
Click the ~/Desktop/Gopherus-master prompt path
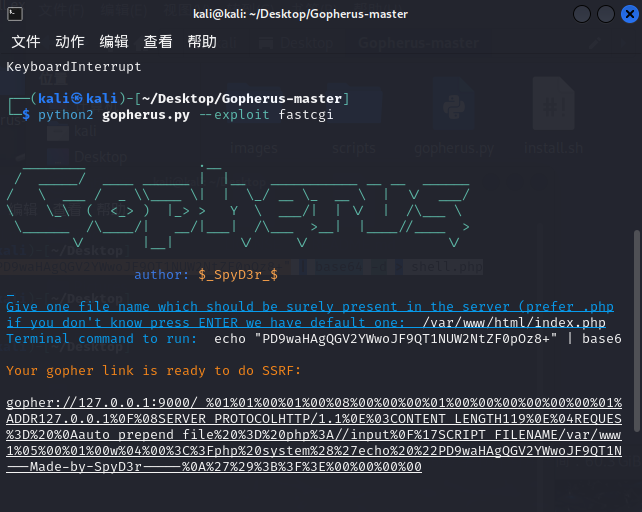[x=242, y=99]
